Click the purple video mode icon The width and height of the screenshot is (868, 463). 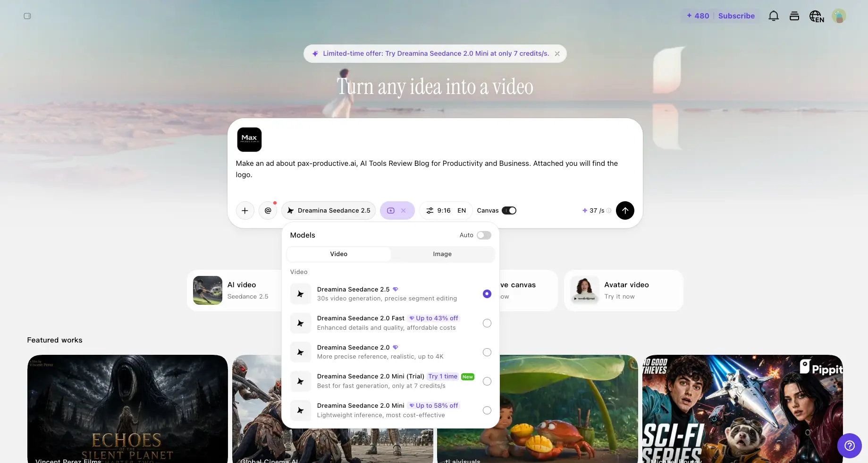pos(391,211)
